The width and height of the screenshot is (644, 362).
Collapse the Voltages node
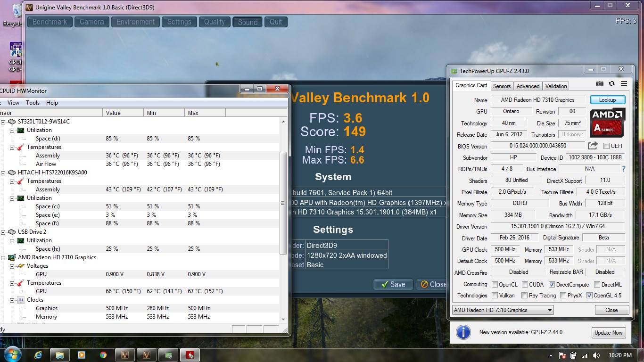(13, 266)
